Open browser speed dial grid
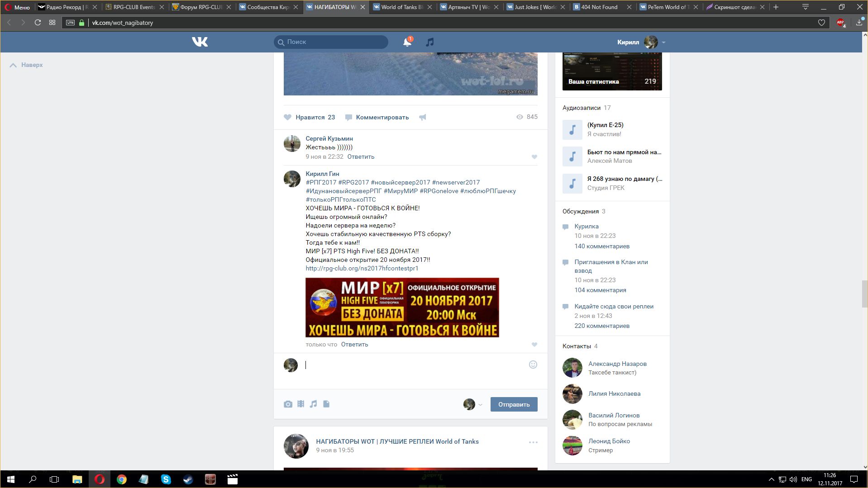This screenshot has width=868, height=488. click(x=52, y=23)
